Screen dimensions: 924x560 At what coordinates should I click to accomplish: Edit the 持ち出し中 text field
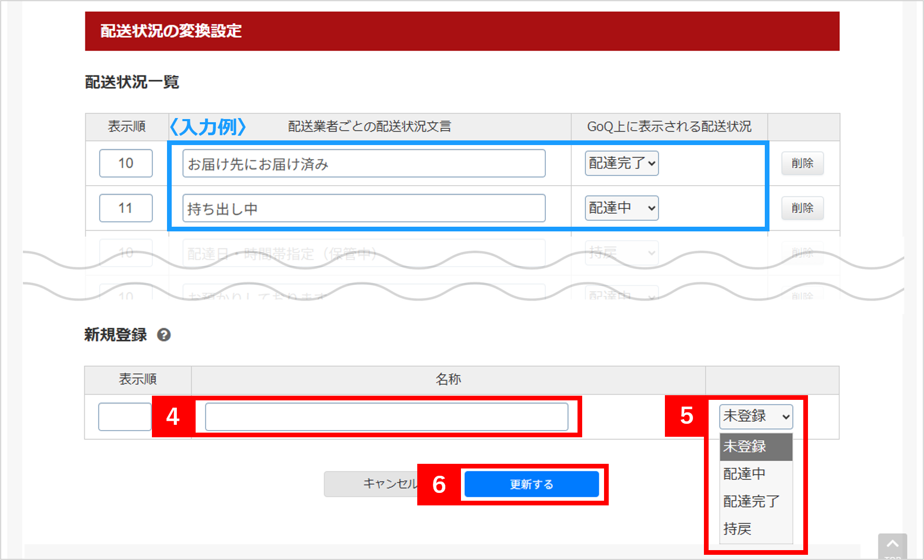(x=364, y=209)
